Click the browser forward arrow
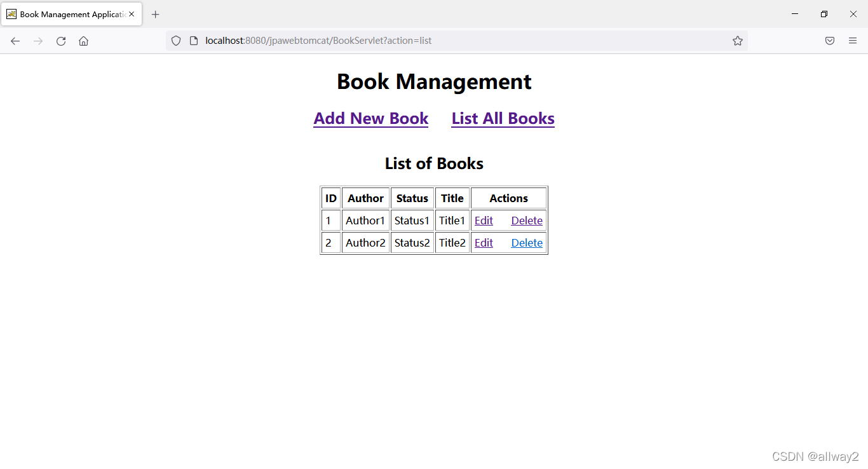Image resolution: width=868 pixels, height=469 pixels. [x=37, y=41]
